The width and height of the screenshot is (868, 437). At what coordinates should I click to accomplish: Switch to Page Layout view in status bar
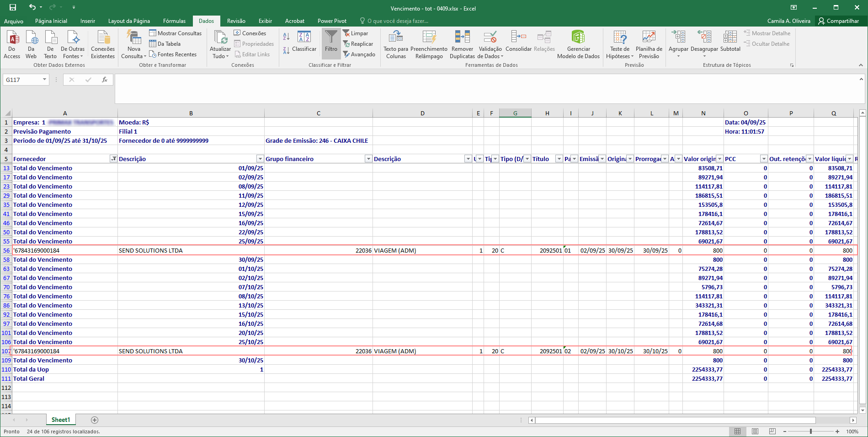755,432
